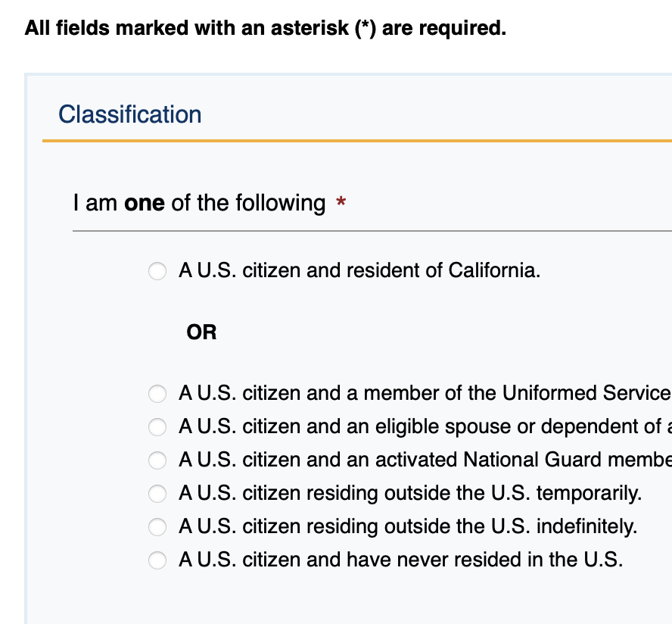Click the red required asterisk
This screenshot has width=672, height=624.
[x=341, y=203]
